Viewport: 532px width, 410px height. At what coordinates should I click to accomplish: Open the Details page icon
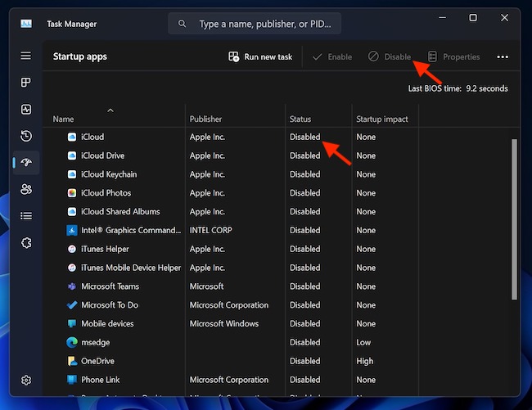pos(26,216)
